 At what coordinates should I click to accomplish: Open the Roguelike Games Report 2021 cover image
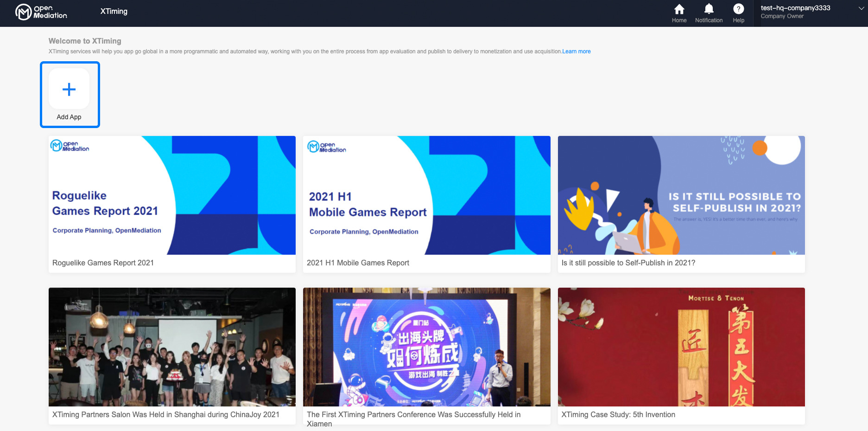pyautogui.click(x=172, y=195)
